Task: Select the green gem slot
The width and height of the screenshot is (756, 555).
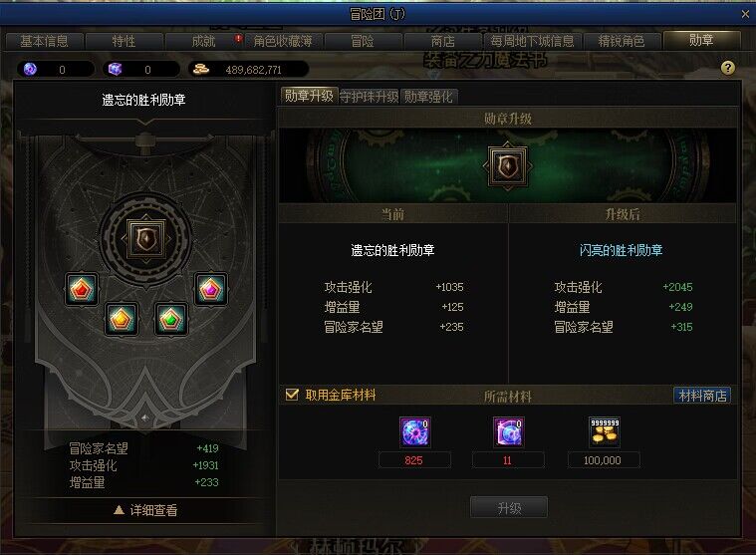Action: tap(170, 319)
